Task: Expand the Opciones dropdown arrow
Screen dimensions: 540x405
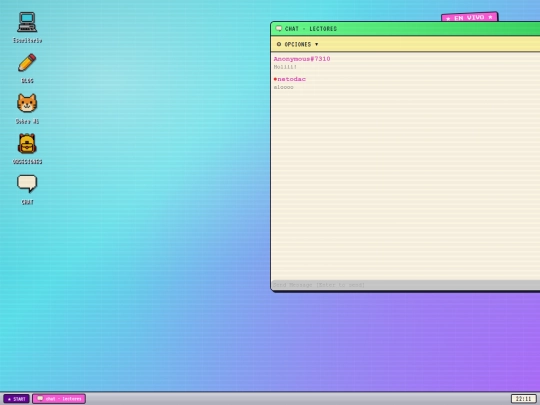Action: coord(316,44)
